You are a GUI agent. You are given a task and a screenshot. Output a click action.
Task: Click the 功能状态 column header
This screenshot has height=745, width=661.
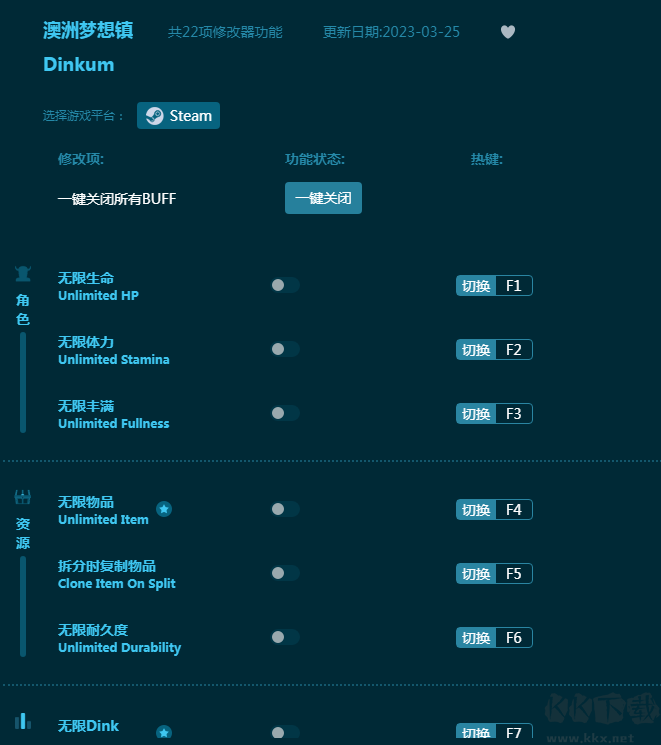[x=315, y=159]
